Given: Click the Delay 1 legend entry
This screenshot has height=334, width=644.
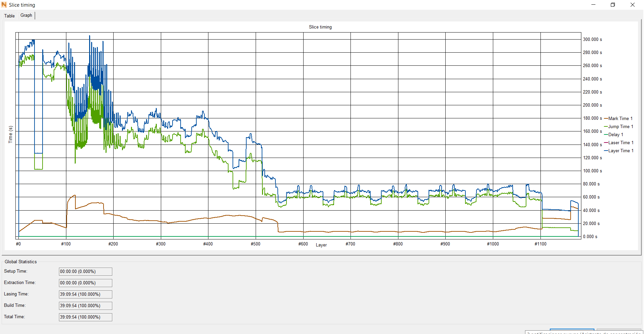Looking at the screenshot, I should pyautogui.click(x=614, y=134).
